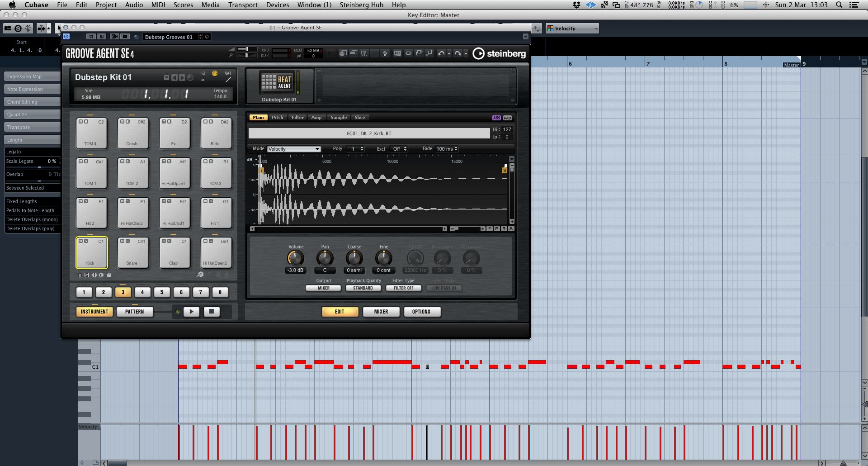The image size is (868, 466).
Task: Click the pad info (i) icon
Action: tap(94, 275)
